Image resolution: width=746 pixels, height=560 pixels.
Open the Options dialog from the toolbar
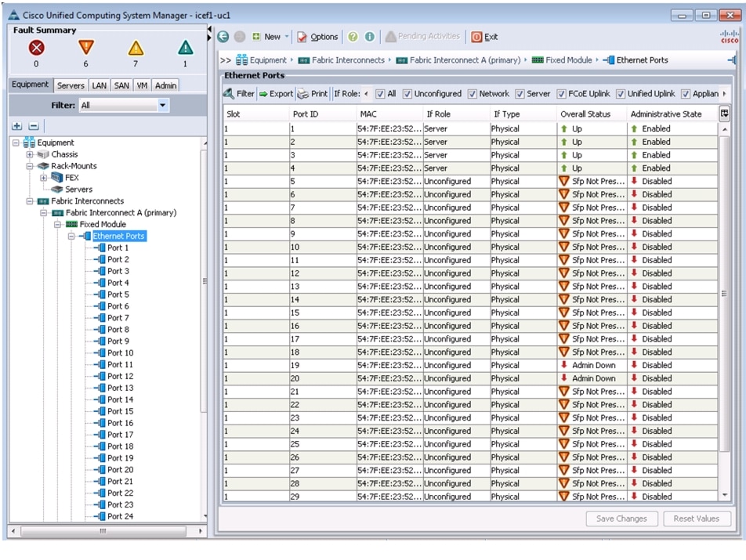[324, 36]
